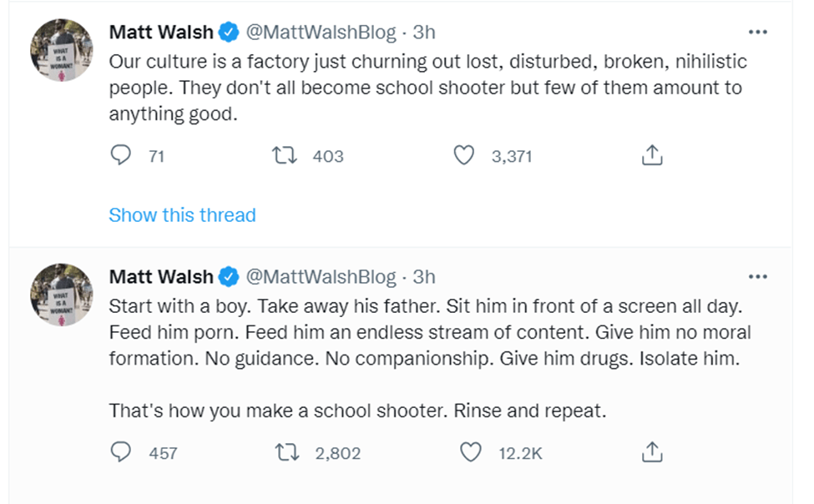Reply to the first tweet about culture

(x=122, y=156)
